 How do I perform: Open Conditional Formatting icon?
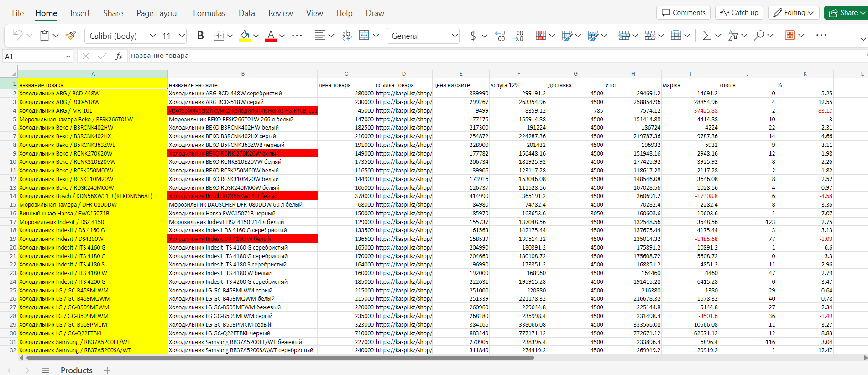click(541, 36)
